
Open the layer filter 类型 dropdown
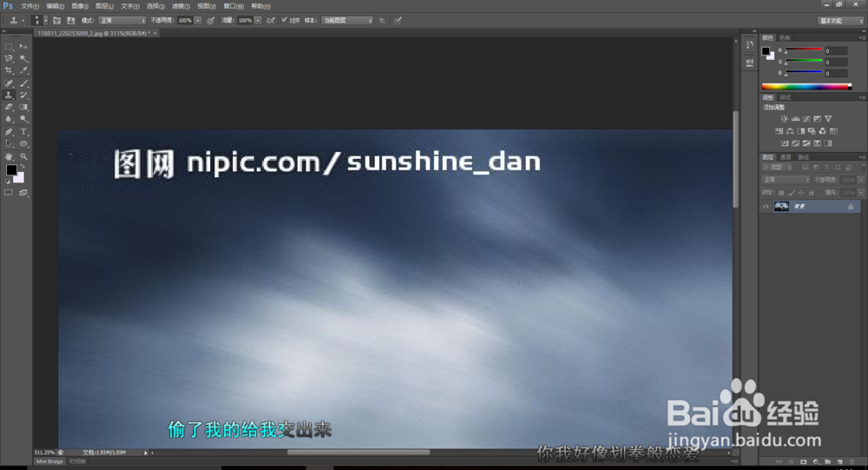[x=777, y=167]
